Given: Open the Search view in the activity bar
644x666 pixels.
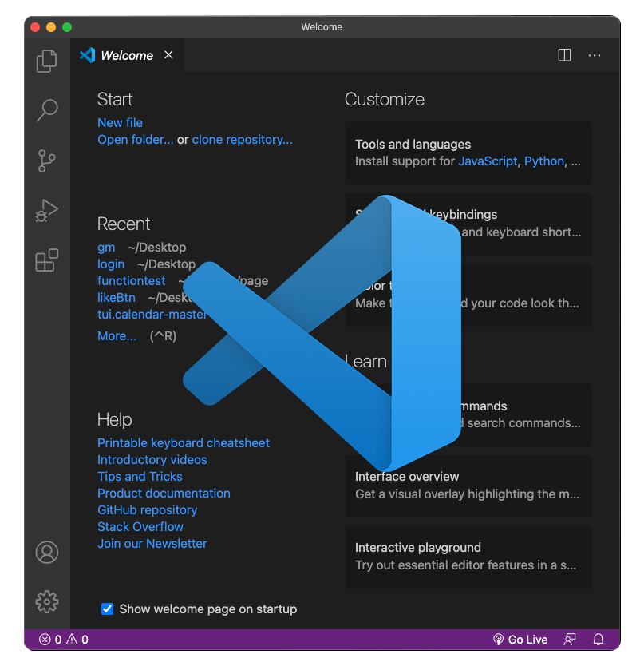Looking at the screenshot, I should [x=47, y=110].
